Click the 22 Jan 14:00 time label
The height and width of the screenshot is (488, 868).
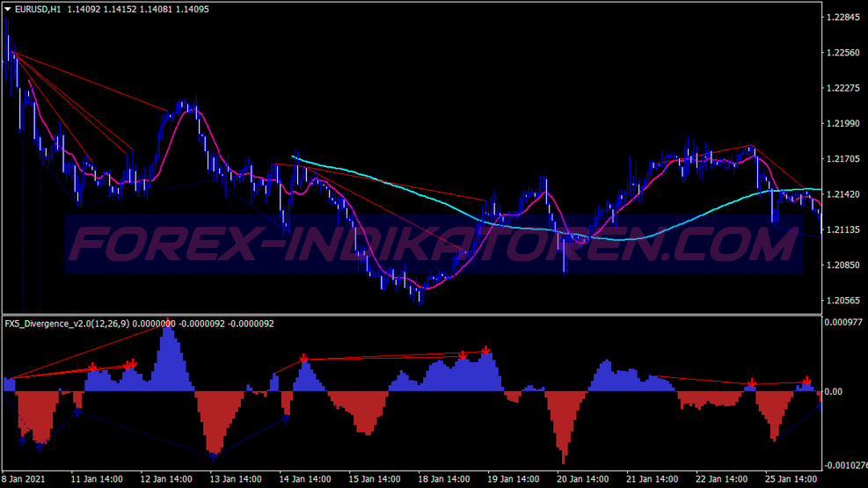(721, 479)
